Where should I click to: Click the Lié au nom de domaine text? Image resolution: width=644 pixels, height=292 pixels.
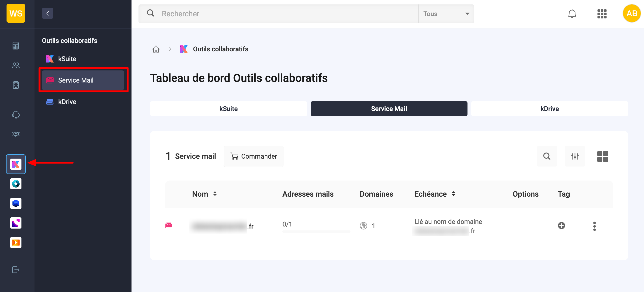pos(448,222)
